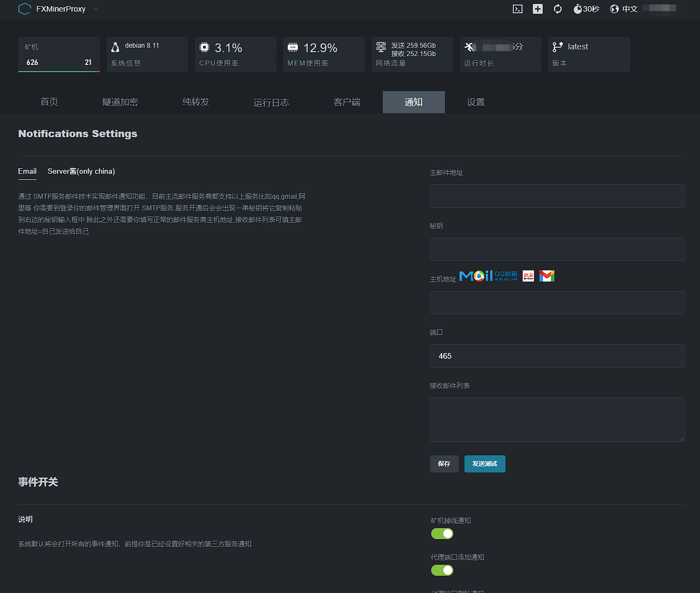Screen dimensions: 700x593
Task: Click the 端口 field showing 465
Action: coord(557,356)
